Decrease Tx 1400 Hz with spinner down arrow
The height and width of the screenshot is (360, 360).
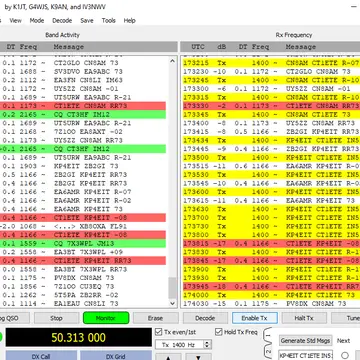[207, 347]
